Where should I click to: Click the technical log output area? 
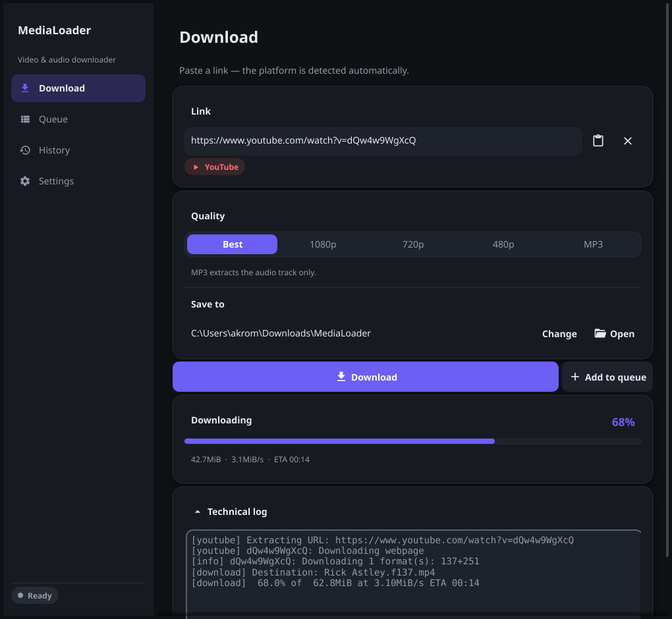[x=414, y=574]
